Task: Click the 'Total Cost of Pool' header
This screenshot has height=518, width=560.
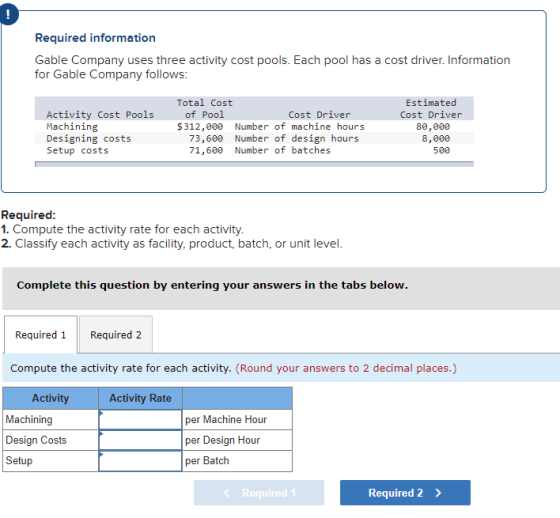Action: pos(204,109)
